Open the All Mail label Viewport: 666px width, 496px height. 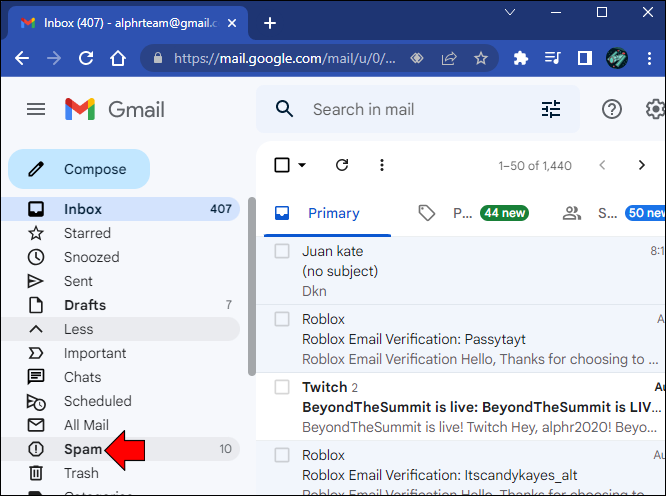coord(121,425)
